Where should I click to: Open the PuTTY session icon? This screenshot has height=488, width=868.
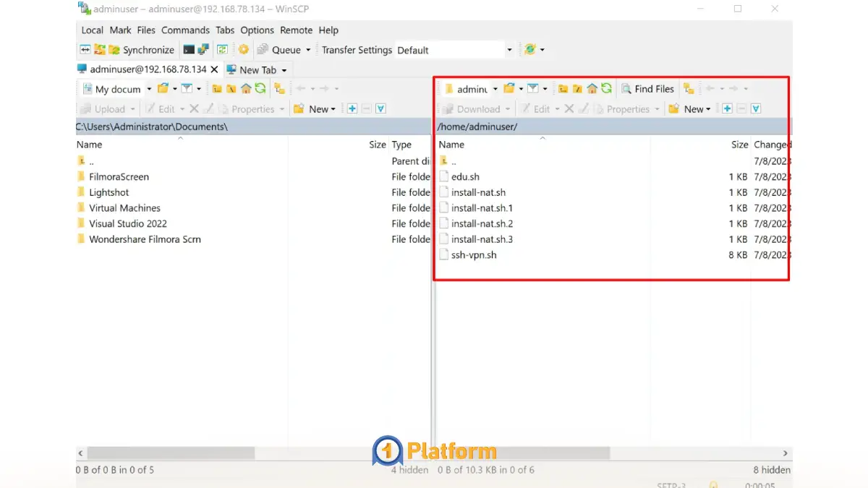(203, 50)
